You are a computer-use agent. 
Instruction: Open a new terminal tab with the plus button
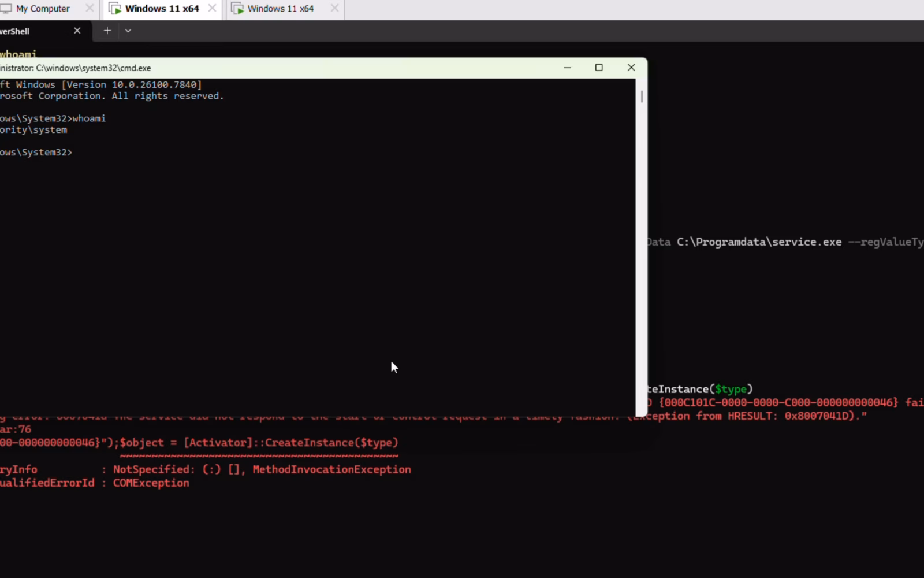(x=107, y=31)
